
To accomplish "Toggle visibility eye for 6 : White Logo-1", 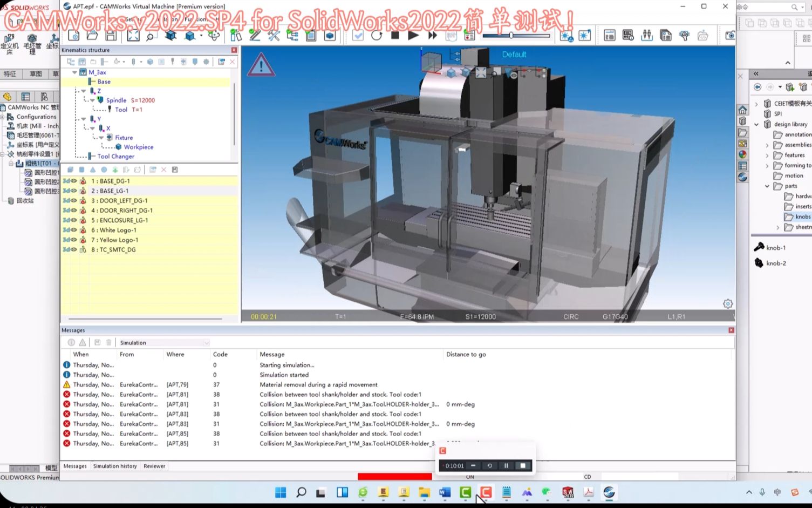I will [74, 230].
